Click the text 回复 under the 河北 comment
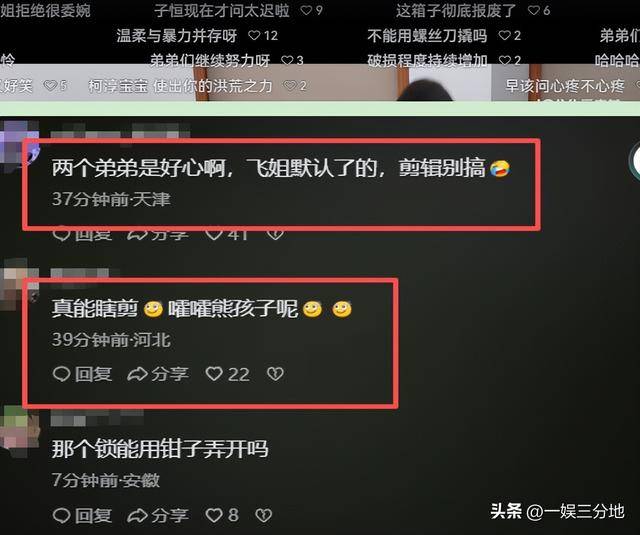This screenshot has height=535, width=640. click(93, 374)
